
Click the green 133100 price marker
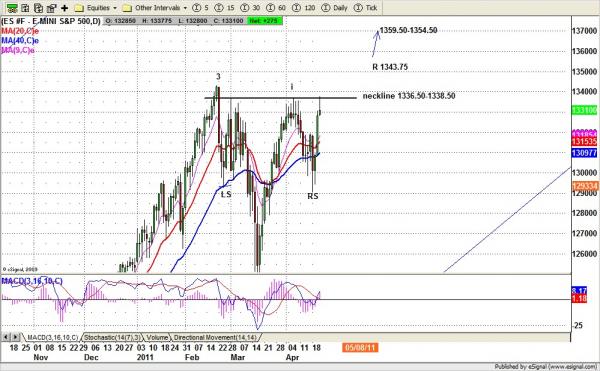pyautogui.click(x=584, y=111)
